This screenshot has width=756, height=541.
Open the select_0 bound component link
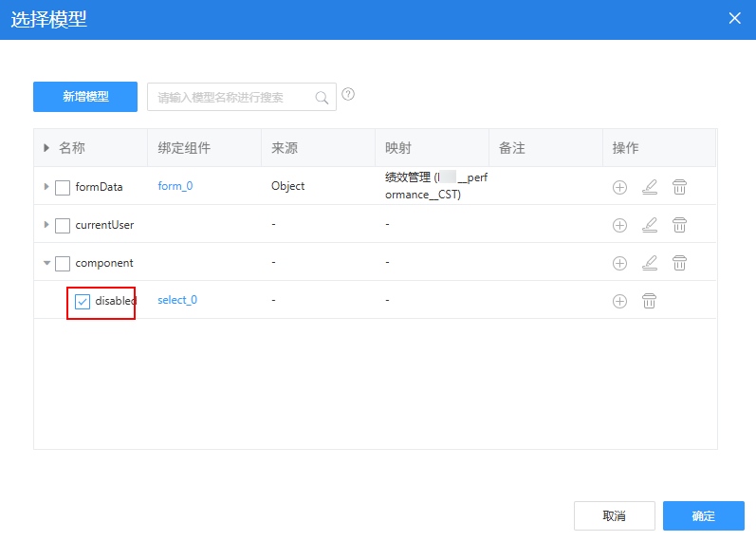177,300
